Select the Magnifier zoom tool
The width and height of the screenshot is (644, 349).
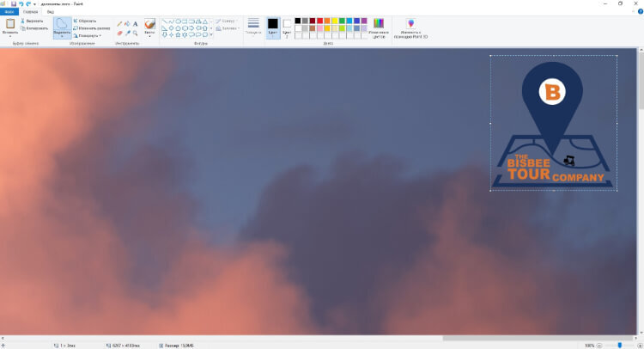[135, 33]
